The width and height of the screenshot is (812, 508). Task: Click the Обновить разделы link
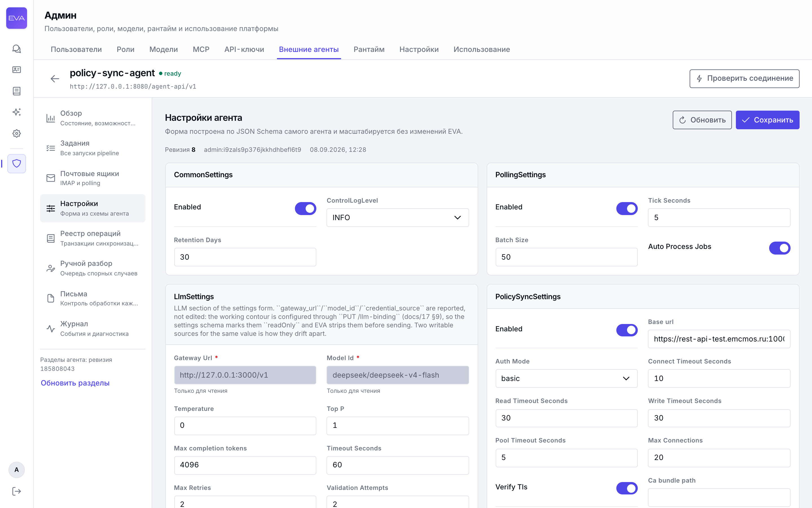(75, 383)
